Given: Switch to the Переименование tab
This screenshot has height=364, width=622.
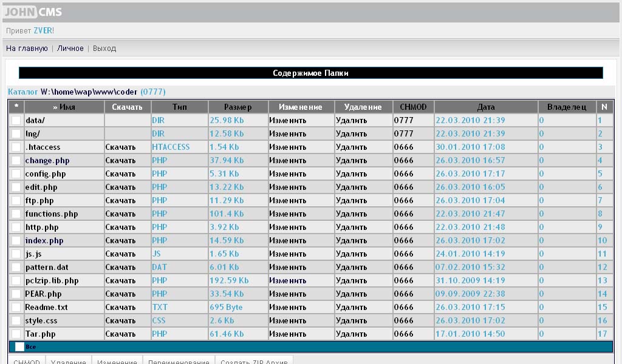Looking at the screenshot, I should pos(177,361).
